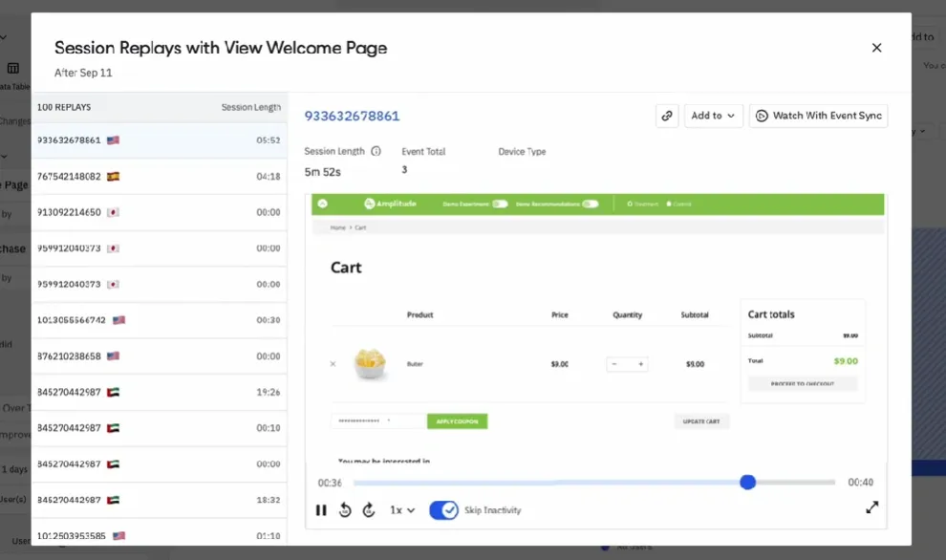
Task: Click the info icon beside Session Length
Action: 376,151
